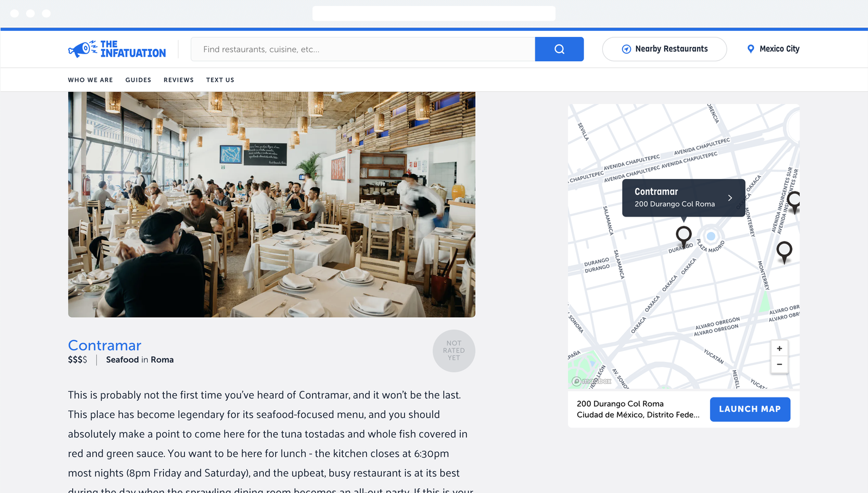This screenshot has height=493, width=868.
Task: Zoom in on the map
Action: pyautogui.click(x=780, y=349)
